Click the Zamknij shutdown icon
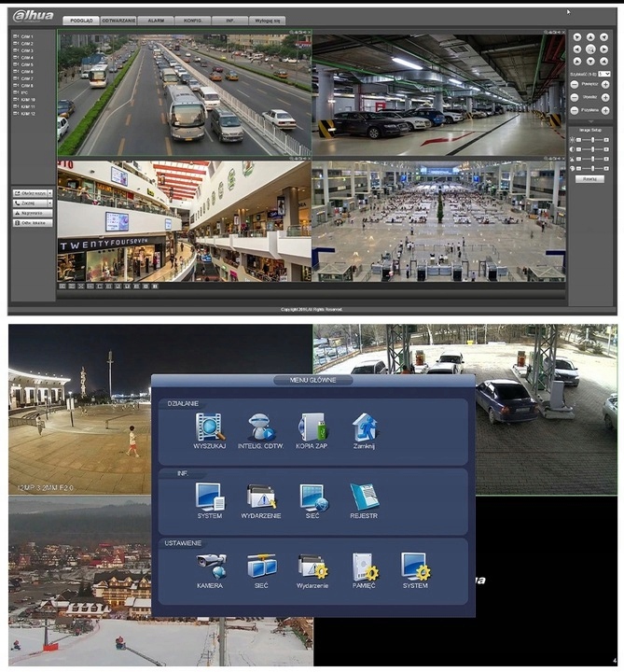Image resolution: width=624 pixels, height=672 pixels. click(x=364, y=427)
